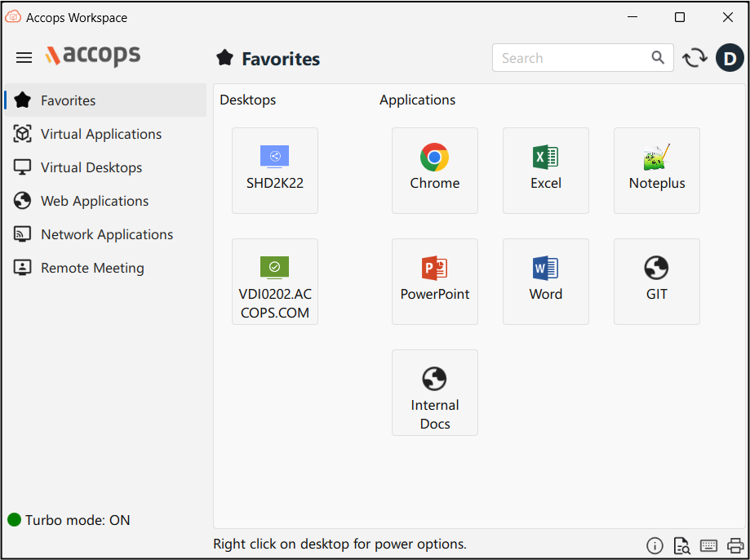Image resolution: width=750 pixels, height=560 pixels.
Task: Click the info icon in status bar
Action: [655, 545]
